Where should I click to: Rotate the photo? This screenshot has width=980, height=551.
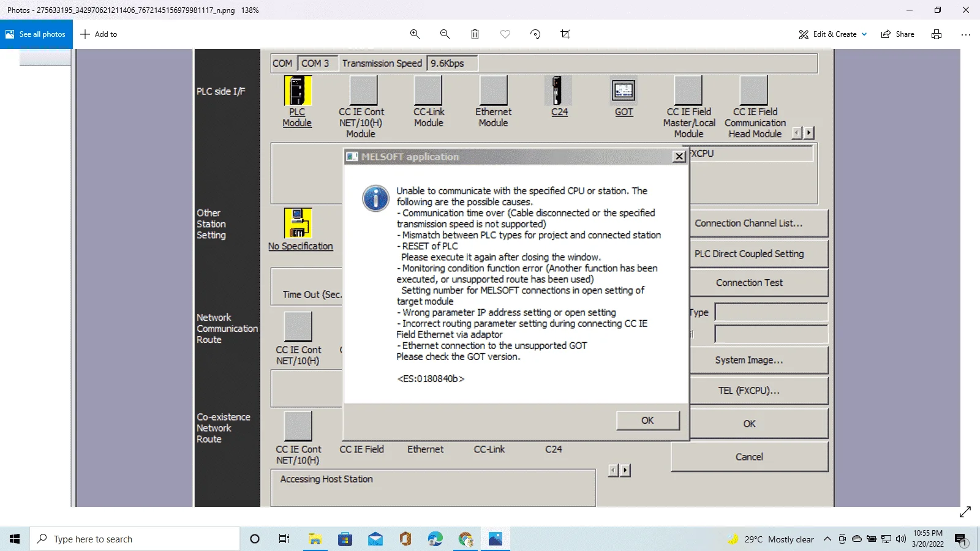[535, 34]
